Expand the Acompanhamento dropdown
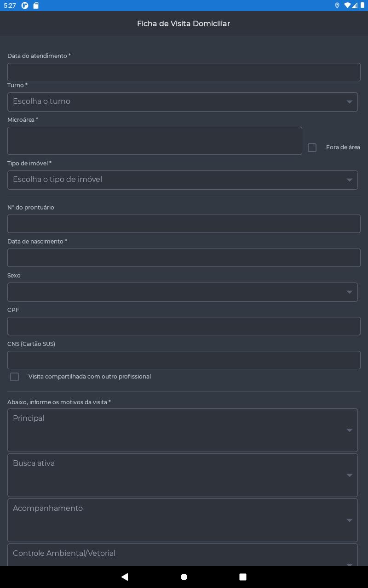The image size is (368, 588). pos(183,520)
